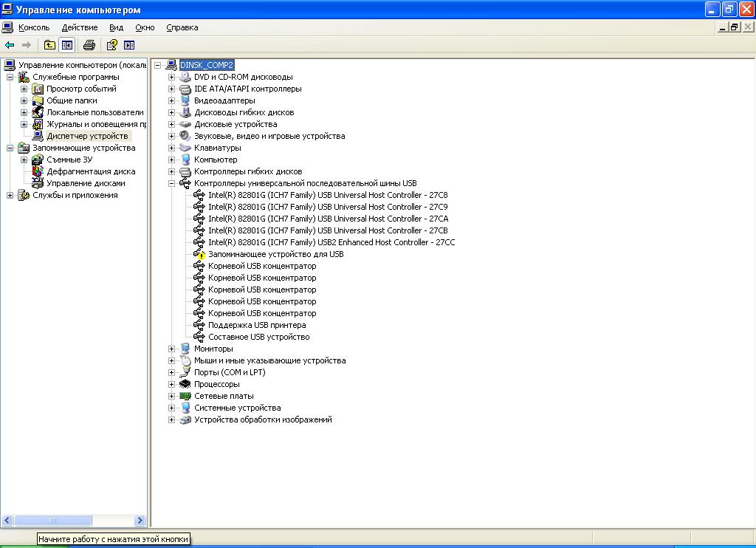756x548 pixels.
Task: Click the left pane scroll right arrow
Action: pos(140,521)
